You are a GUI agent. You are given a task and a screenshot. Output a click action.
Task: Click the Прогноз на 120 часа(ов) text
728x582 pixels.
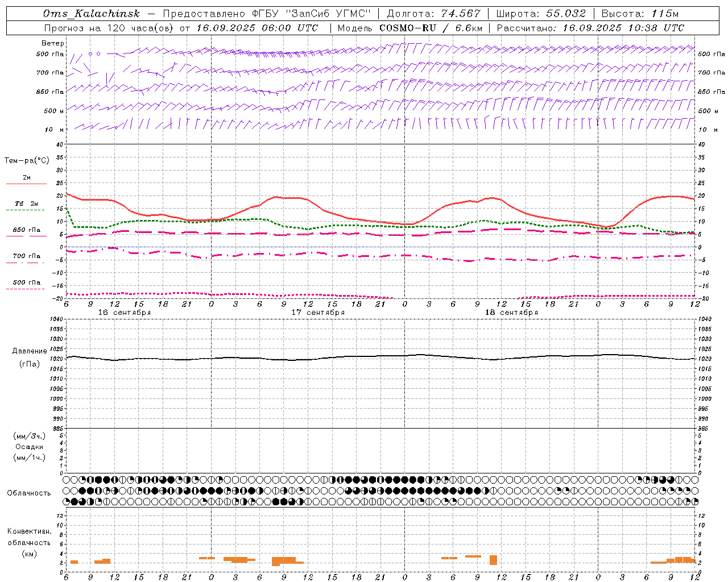[x=110, y=27]
